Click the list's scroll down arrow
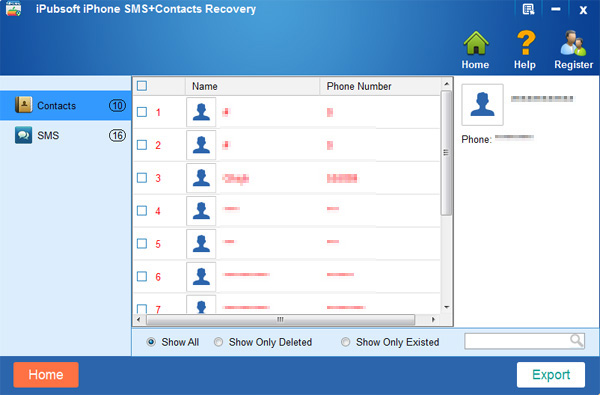 447,307
